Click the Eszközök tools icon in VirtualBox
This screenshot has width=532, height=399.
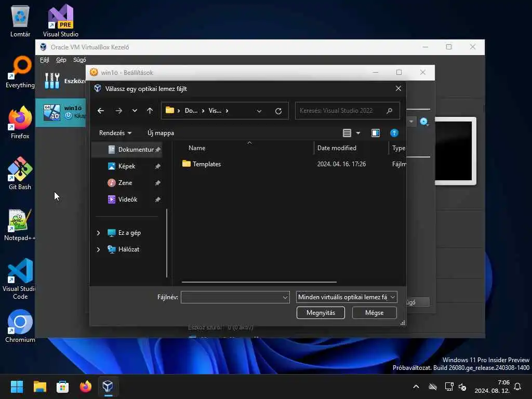click(x=52, y=81)
